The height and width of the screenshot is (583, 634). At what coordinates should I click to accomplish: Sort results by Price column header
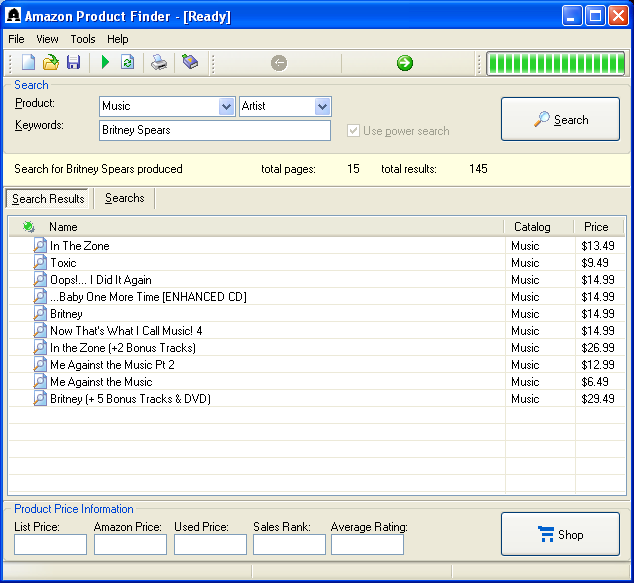coord(596,227)
